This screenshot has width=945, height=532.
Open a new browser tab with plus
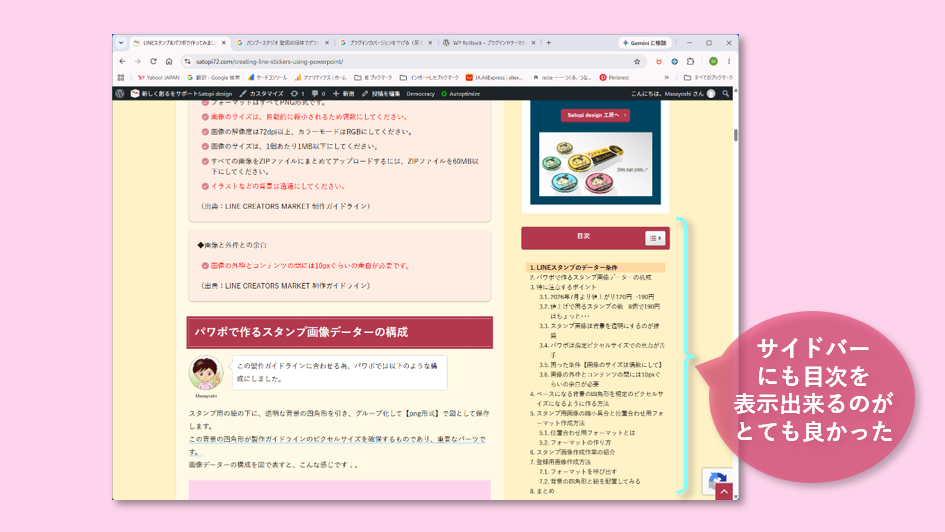click(x=548, y=43)
